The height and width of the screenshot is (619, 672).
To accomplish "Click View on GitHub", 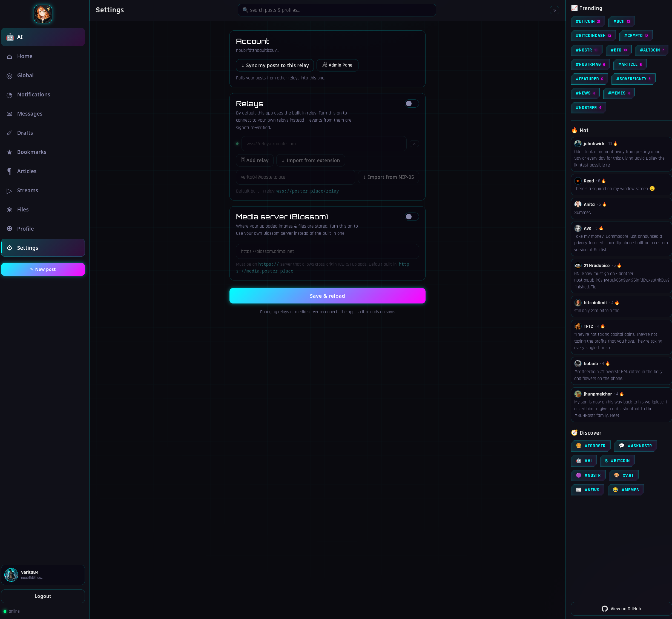I will pos(621,609).
